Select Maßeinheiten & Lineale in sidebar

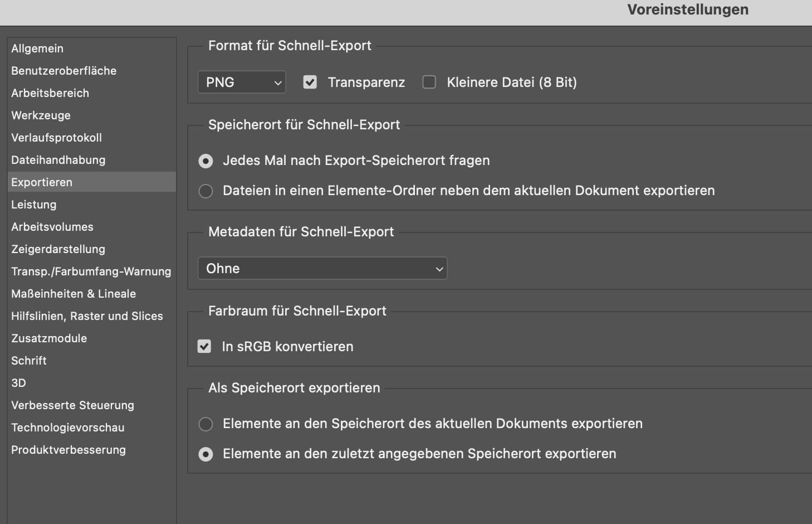(74, 294)
